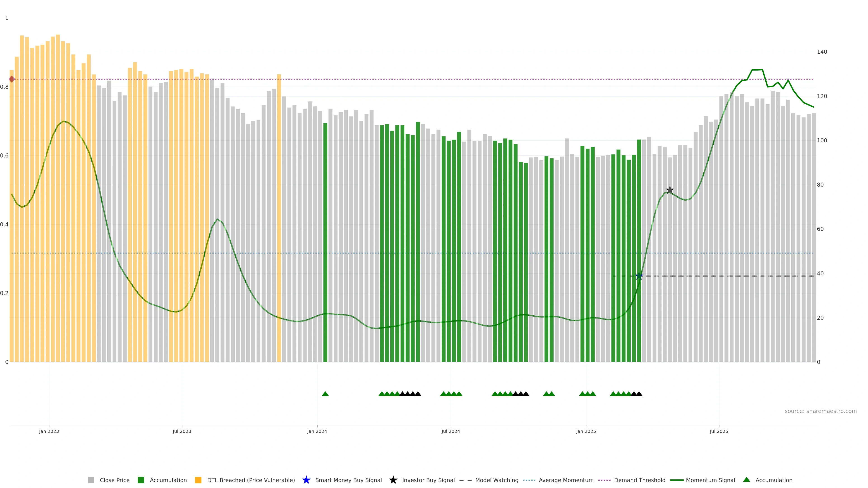Screen dimensions: 868x488
Task: Click the black Investor Buy Signal star marker
Action: point(670,190)
